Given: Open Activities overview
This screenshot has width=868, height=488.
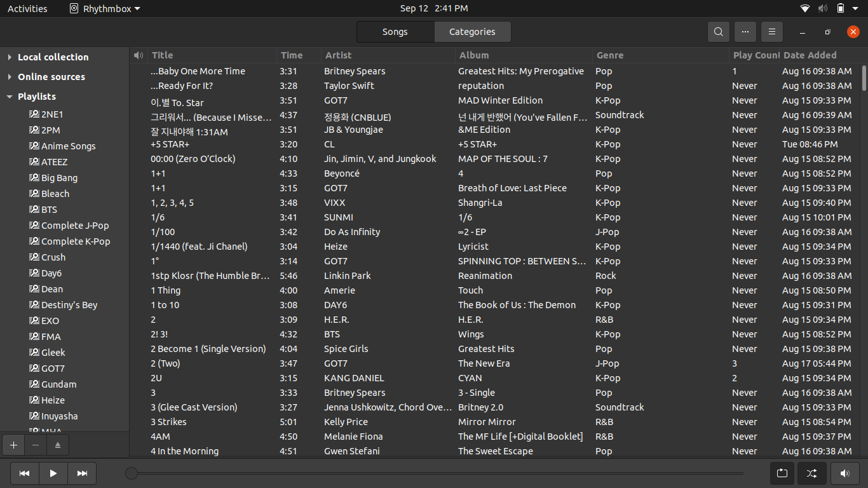Looking at the screenshot, I should click(27, 8).
